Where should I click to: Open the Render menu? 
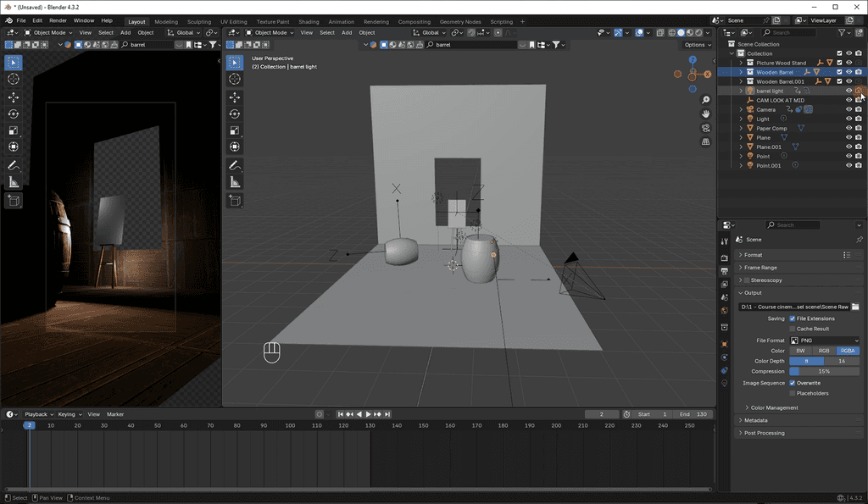58,20
